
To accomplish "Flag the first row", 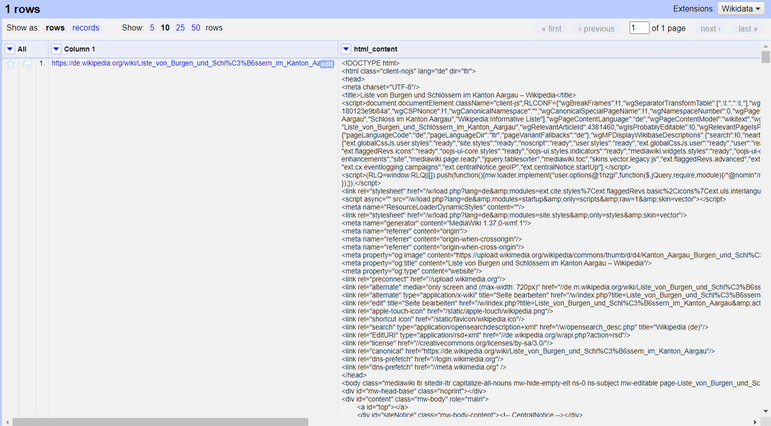I will pyautogui.click(x=26, y=64).
